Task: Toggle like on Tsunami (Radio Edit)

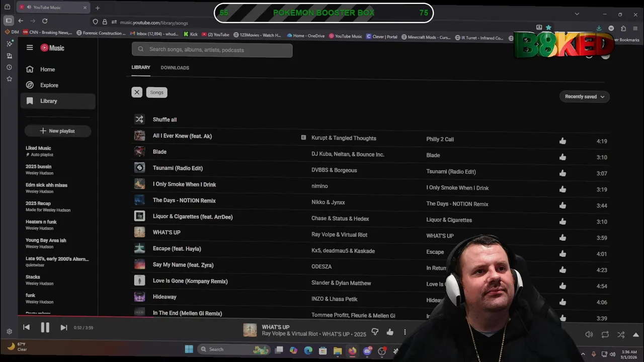Action: 562,173
